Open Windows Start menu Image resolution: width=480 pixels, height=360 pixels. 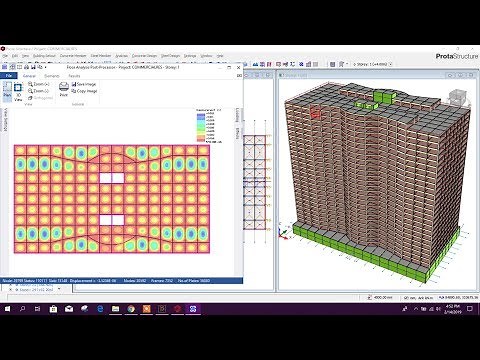coord(7,309)
